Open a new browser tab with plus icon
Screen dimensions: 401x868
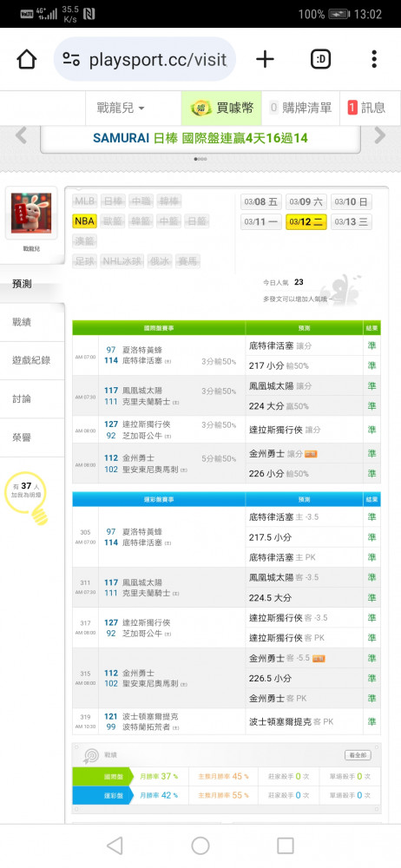pyautogui.click(x=265, y=59)
